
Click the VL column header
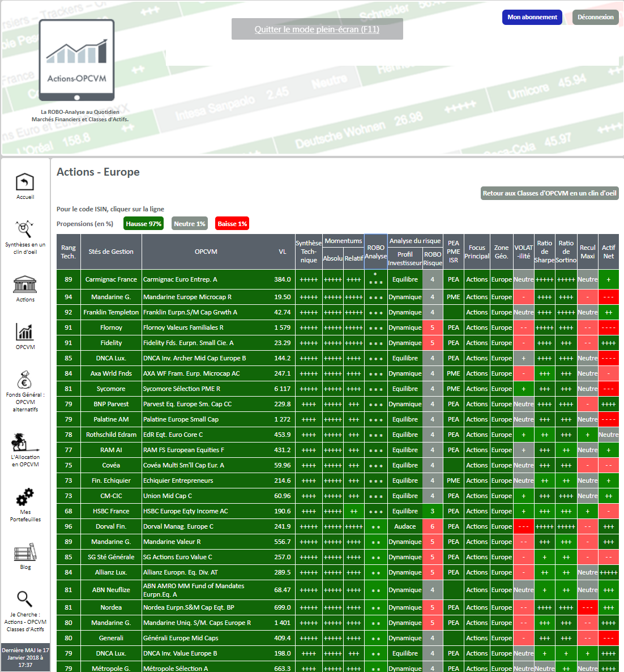tap(283, 252)
